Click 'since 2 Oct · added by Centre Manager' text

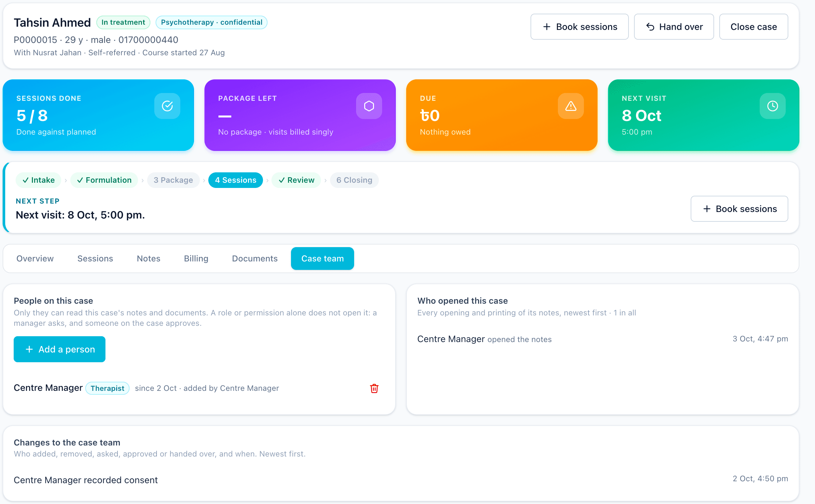click(207, 388)
